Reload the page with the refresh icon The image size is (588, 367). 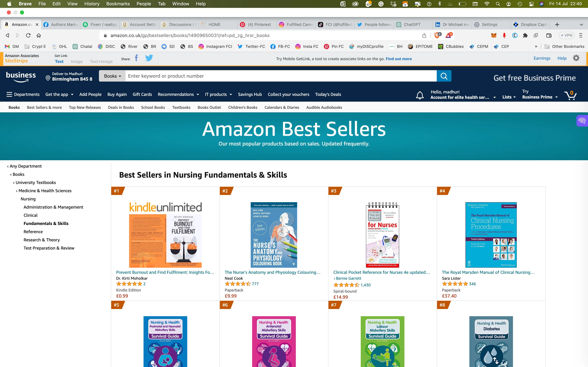tap(28, 35)
